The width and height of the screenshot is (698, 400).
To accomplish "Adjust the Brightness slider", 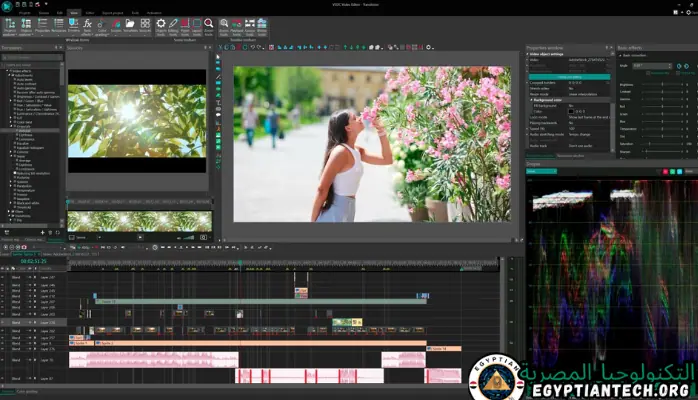I will click(x=662, y=85).
